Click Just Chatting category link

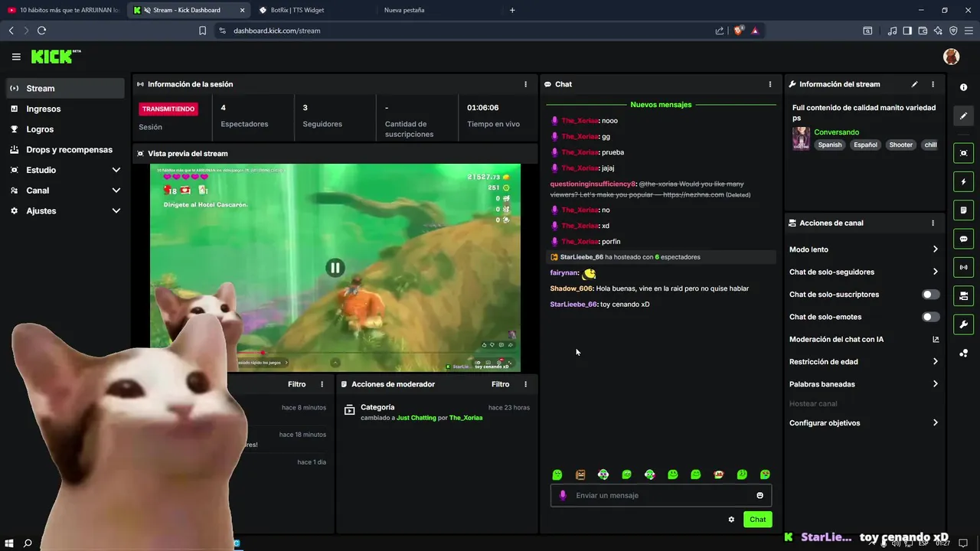click(416, 418)
